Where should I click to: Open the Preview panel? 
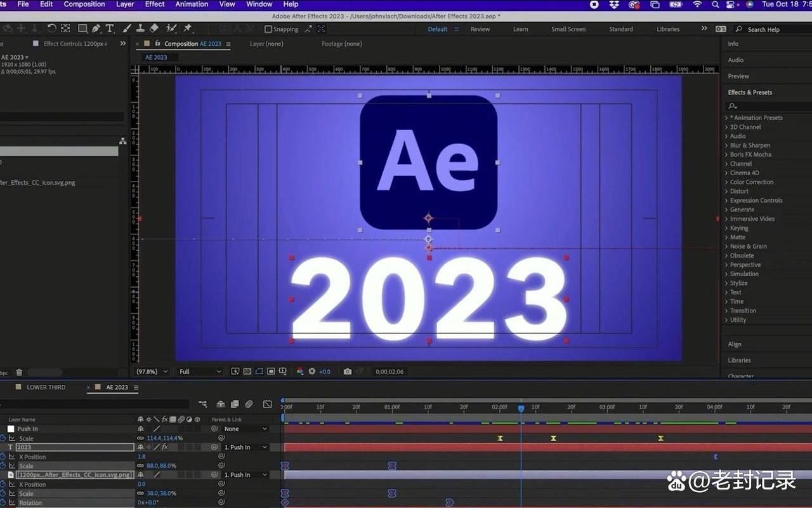[x=738, y=76]
